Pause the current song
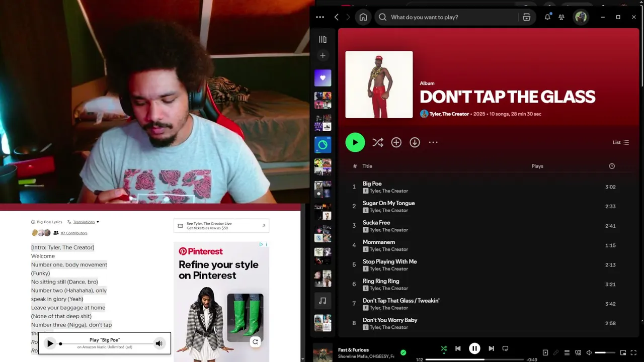Viewport: 644px width, 362px height. pos(474,348)
